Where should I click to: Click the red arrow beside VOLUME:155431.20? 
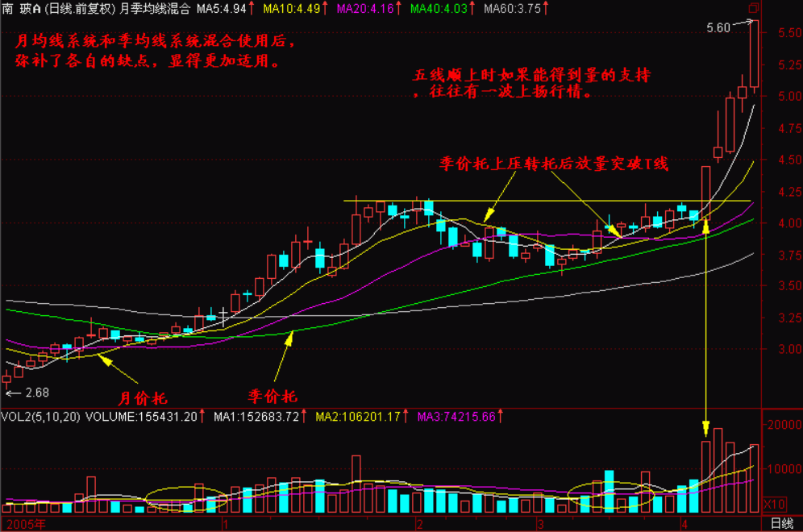pyautogui.click(x=204, y=418)
